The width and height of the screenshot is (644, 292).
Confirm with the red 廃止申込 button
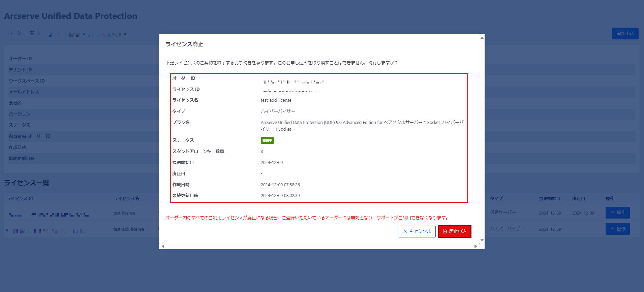click(x=454, y=231)
